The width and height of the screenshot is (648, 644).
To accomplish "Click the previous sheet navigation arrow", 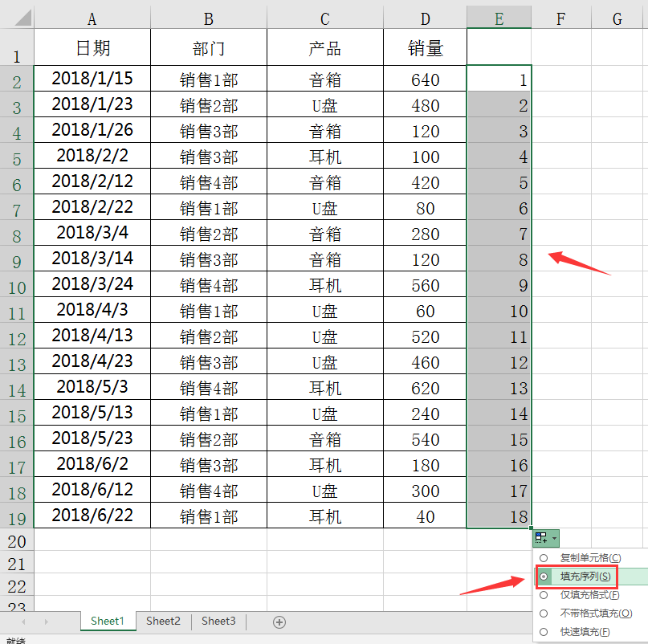I will point(23,622).
